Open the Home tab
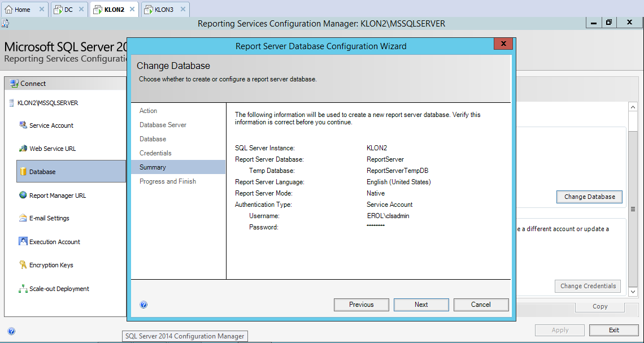The width and height of the screenshot is (644, 343). pos(22,10)
